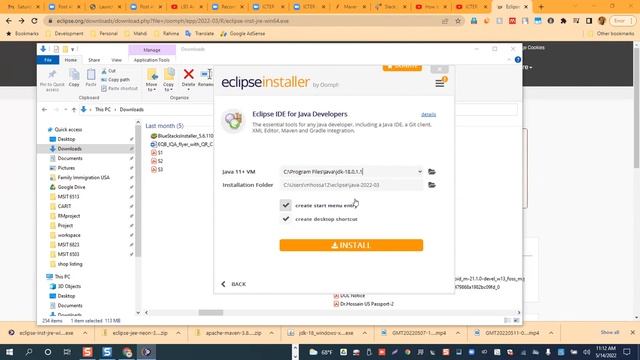Screen dimensions: 640x360
Task: Select the Manage contextual tab
Action: click(152, 50)
